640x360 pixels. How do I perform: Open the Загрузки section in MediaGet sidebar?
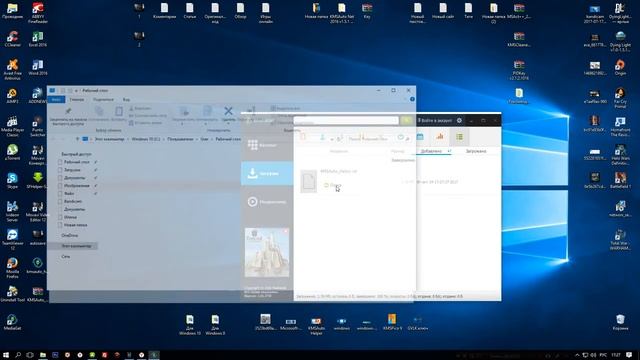267,173
